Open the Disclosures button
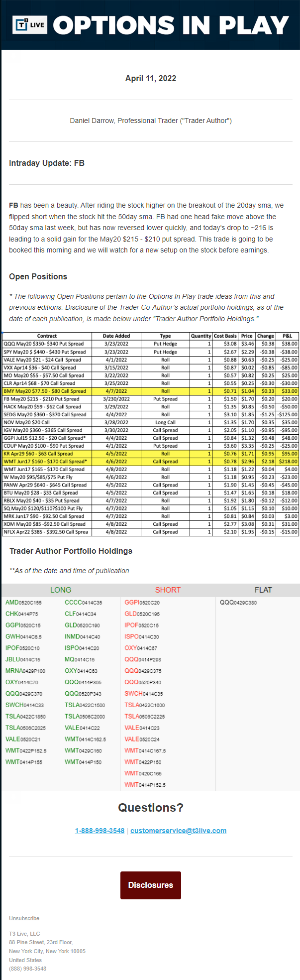 pyautogui.click(x=150, y=885)
